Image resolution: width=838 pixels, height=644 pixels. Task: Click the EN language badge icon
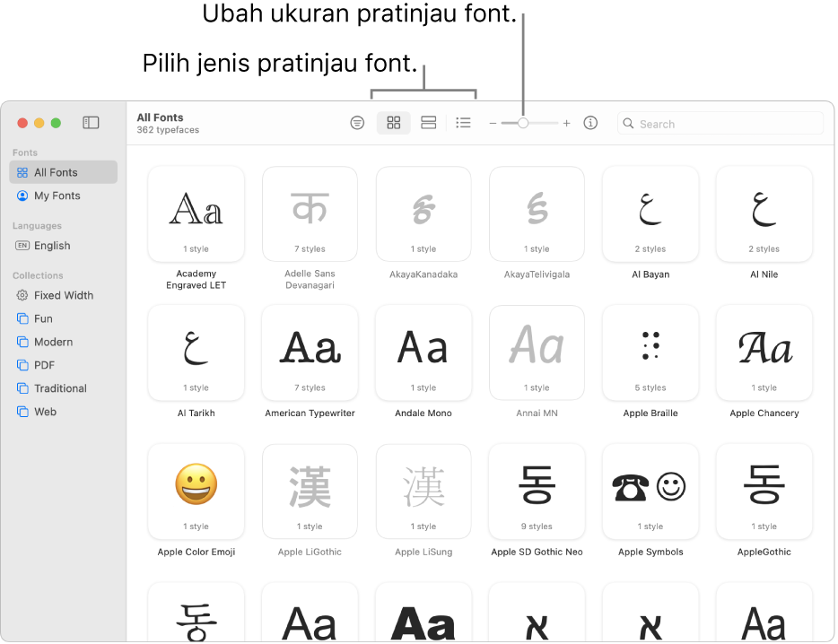point(22,245)
